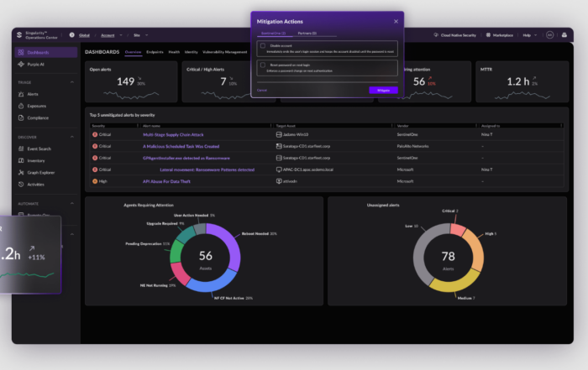Click the blue NF CF Not Active donut segment
Image resolution: width=588 pixels, height=370 pixels.
(x=212, y=284)
